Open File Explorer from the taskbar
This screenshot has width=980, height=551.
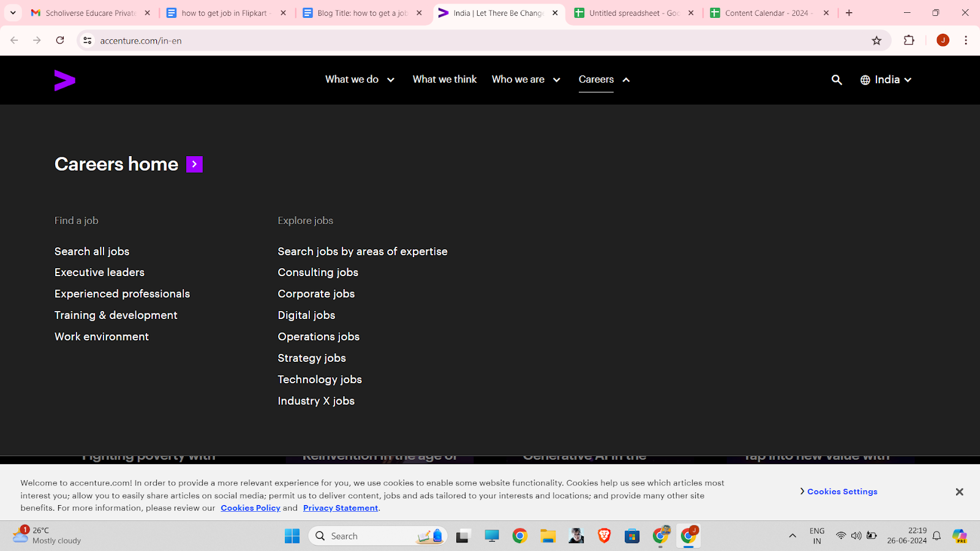(548, 536)
